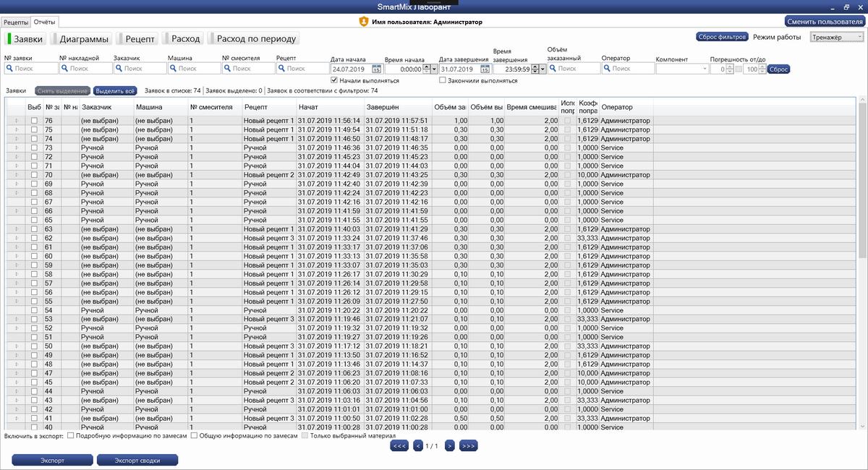The height and width of the screenshot is (470, 868).
Task: Click the Завершён column header
Action: [x=398, y=107]
